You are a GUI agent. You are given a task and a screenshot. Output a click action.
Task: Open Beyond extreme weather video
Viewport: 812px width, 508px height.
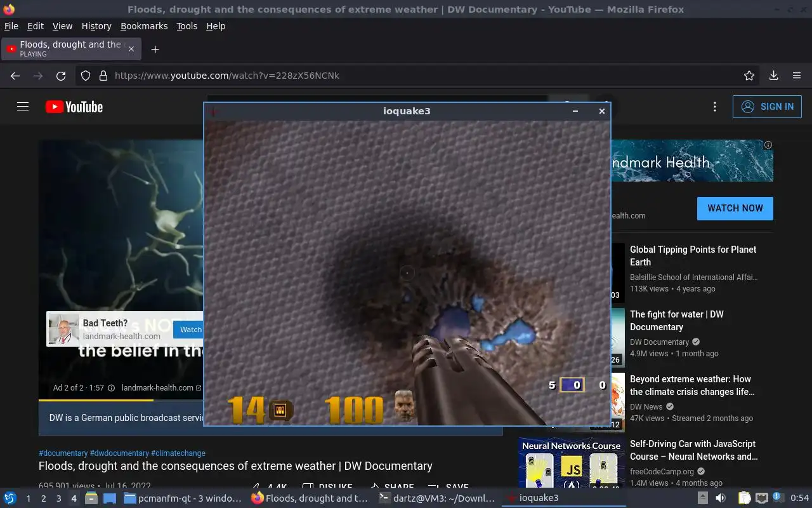coord(692,385)
